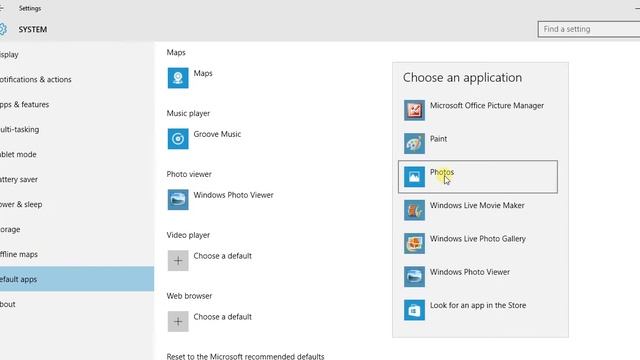Screen dimensions: 640x360
Task: Select Default apps in the sidebar
Action: click(x=77, y=279)
